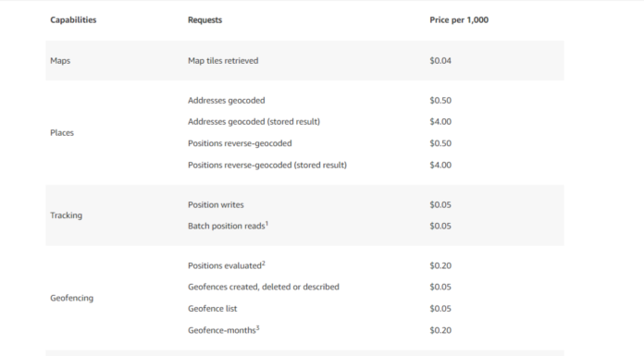
Task: Click Addresses geocoded (stored result) entry
Action: point(254,121)
